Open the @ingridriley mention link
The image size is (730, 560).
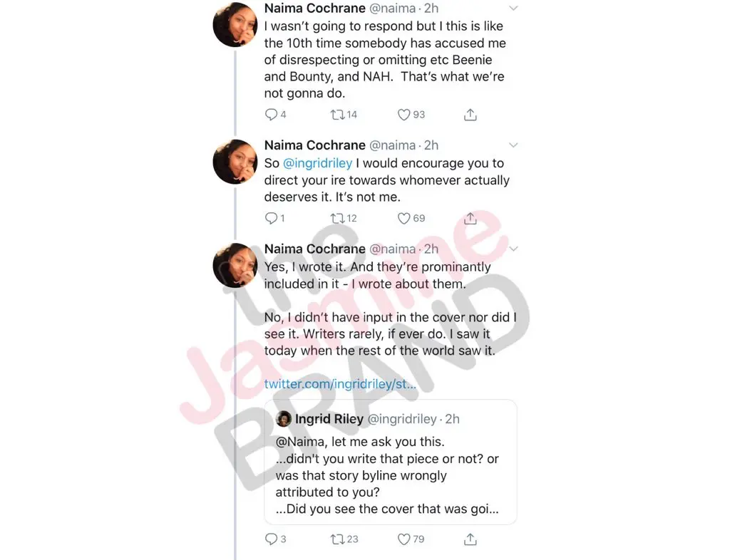point(317,163)
